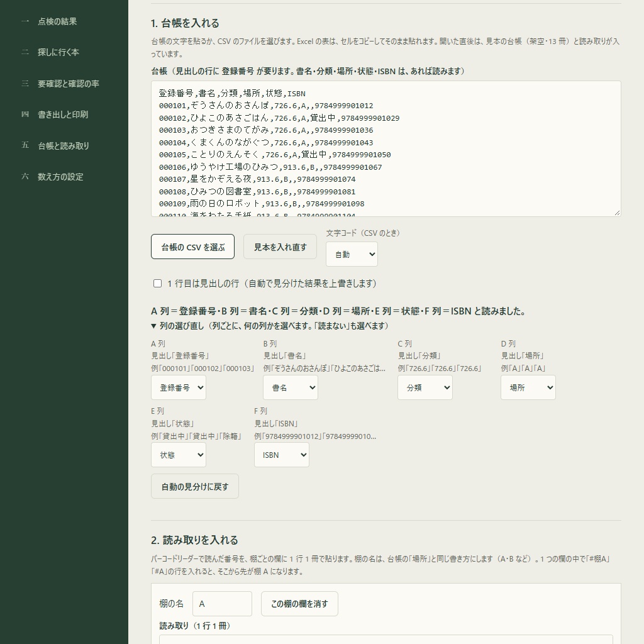Grab the textarea resize handle corner

point(617,213)
